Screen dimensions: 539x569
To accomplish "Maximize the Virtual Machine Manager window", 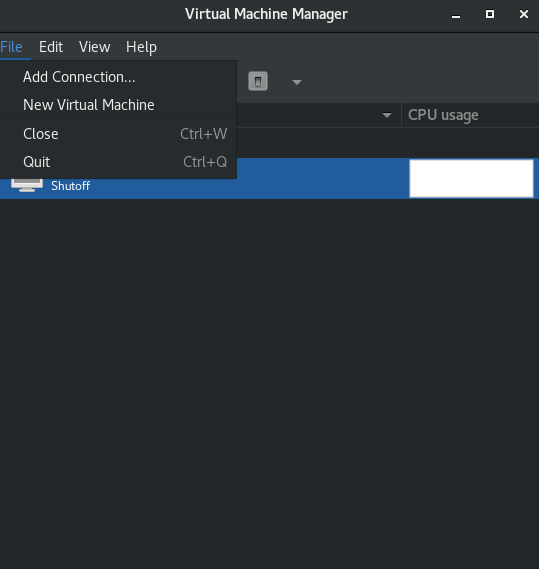I will click(x=490, y=14).
